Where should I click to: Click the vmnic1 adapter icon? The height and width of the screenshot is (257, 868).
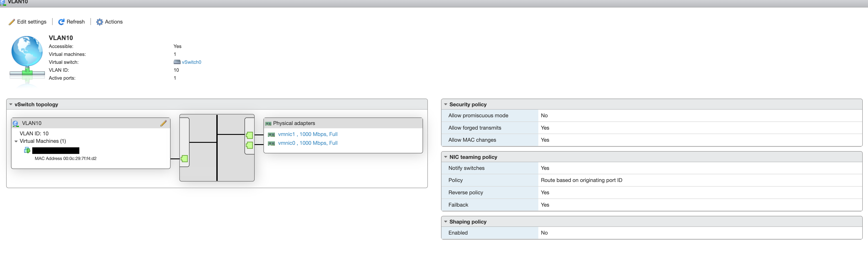pos(271,135)
